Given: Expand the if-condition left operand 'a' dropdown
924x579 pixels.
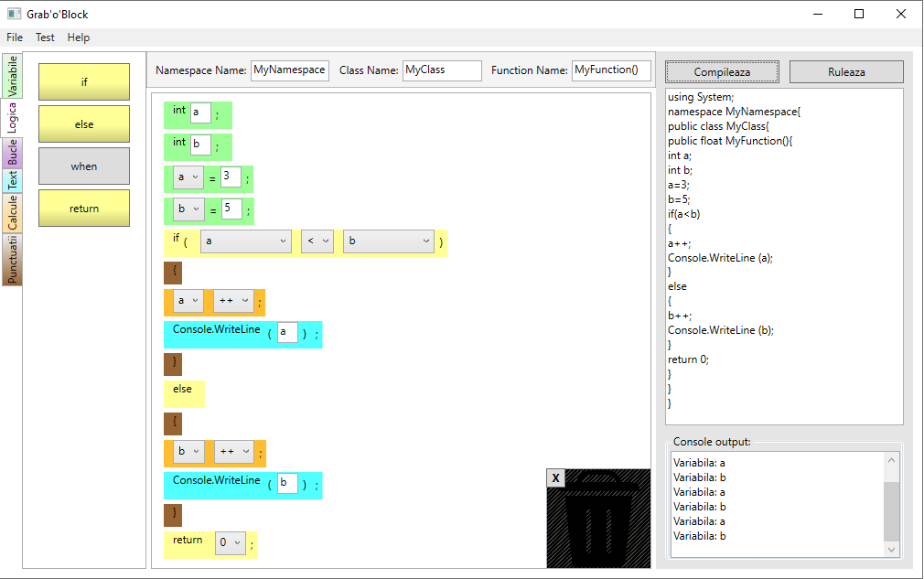Looking at the screenshot, I should 245,241.
